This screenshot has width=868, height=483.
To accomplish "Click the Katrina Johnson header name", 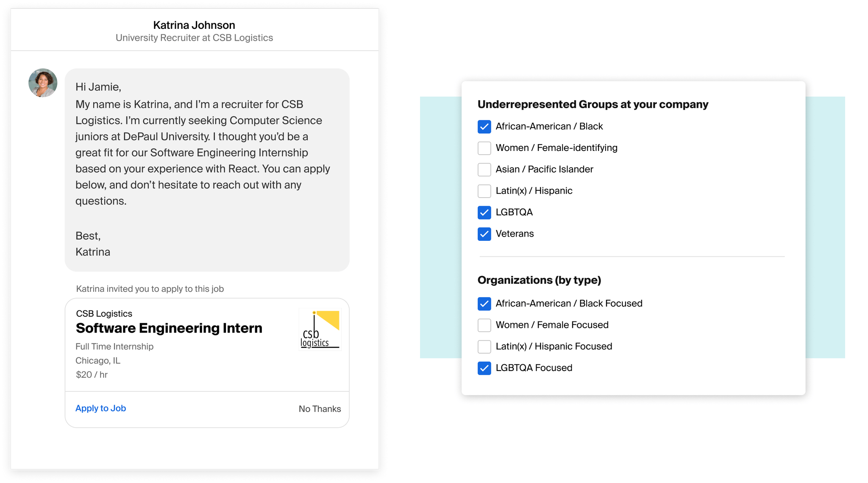I will (x=195, y=25).
